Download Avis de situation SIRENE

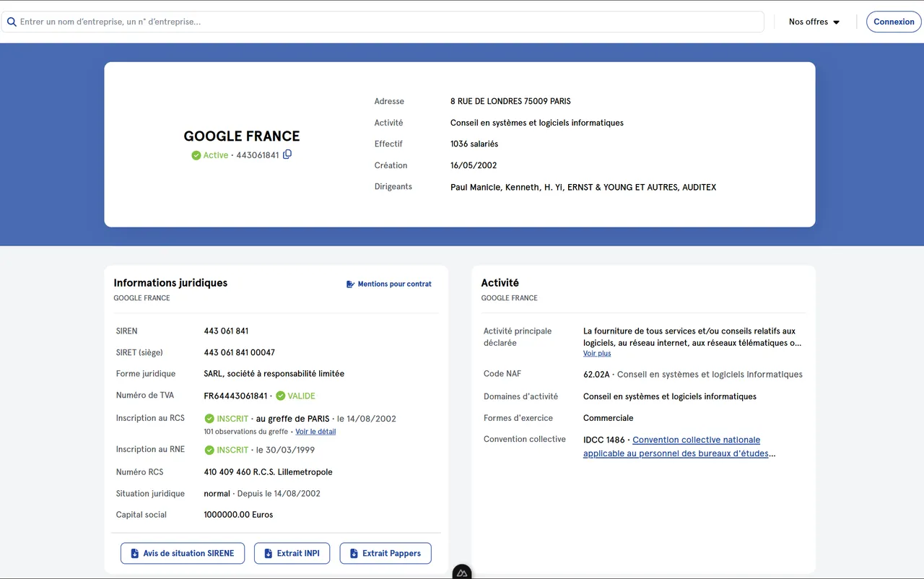tap(183, 553)
